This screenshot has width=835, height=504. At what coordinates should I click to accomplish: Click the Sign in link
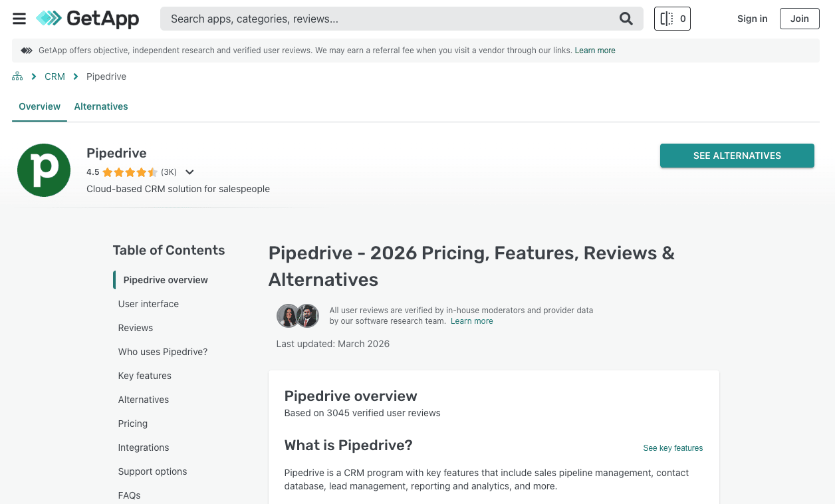[752, 19]
